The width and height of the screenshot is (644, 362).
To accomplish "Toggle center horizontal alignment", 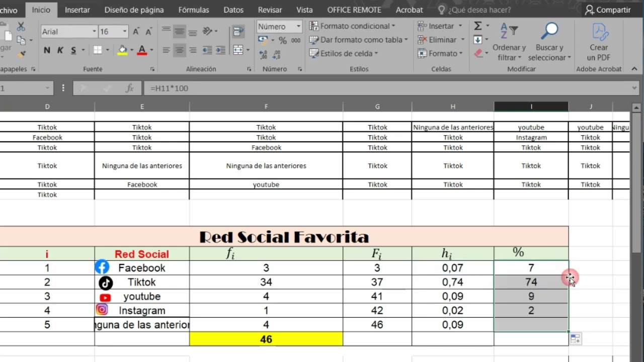I will [x=180, y=50].
